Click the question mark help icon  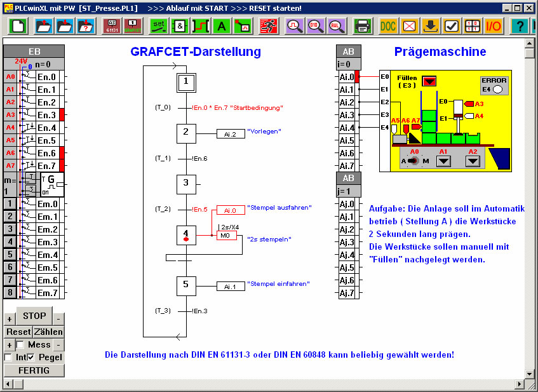pyautogui.click(x=520, y=27)
